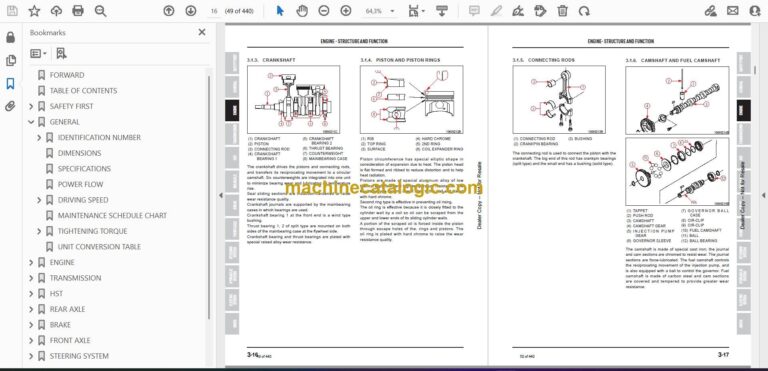
Task: Open the POWER FLOW bookmark
Action: (x=80, y=184)
